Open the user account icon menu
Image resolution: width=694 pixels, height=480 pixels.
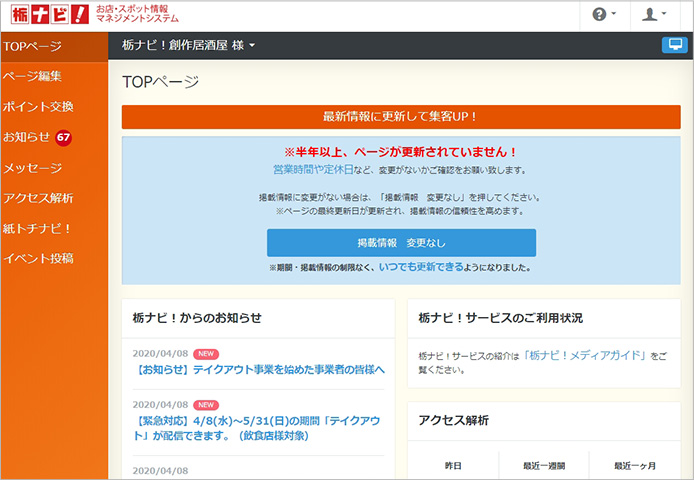[x=654, y=15]
